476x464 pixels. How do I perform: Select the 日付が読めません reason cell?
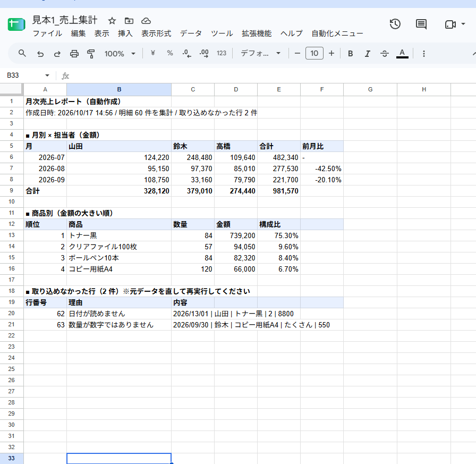[x=118, y=314]
